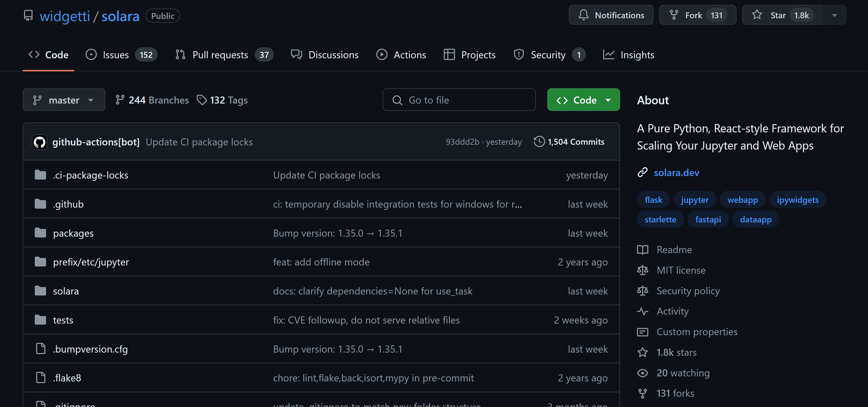Click the Activity pulse icon
The width and height of the screenshot is (868, 407).
642,311
